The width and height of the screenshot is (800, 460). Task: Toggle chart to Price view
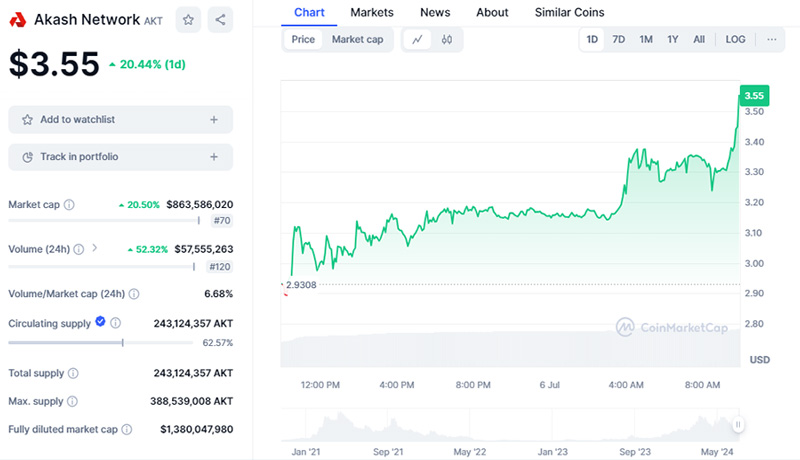point(303,40)
